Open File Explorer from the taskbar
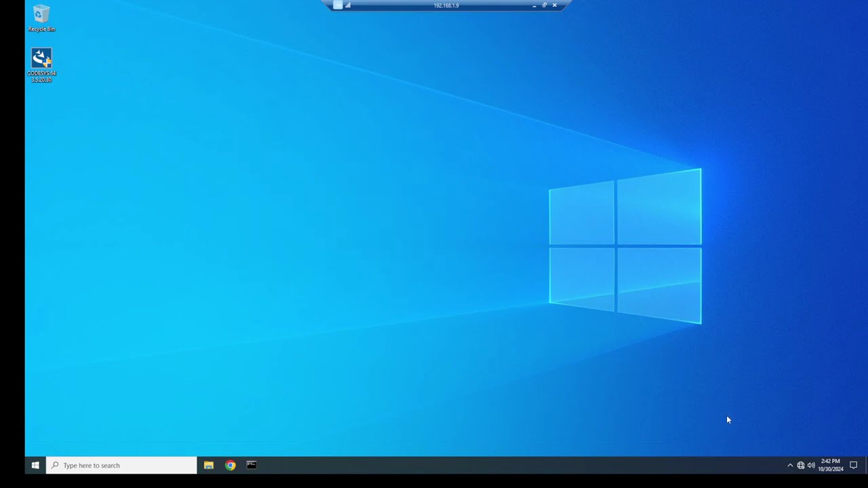This screenshot has width=868, height=488. [209, 465]
